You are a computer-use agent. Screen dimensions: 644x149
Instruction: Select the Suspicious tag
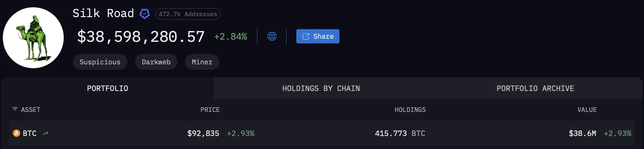coord(100,62)
